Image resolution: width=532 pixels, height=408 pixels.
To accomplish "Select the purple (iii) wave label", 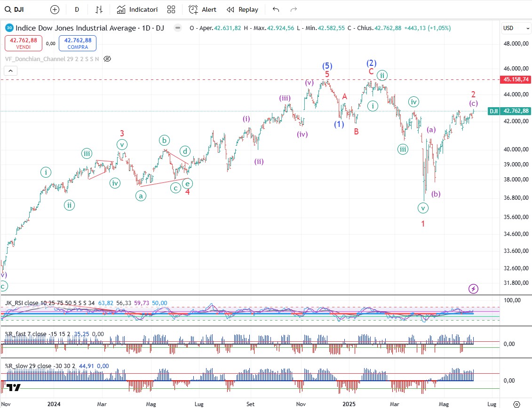I will coord(285,98).
